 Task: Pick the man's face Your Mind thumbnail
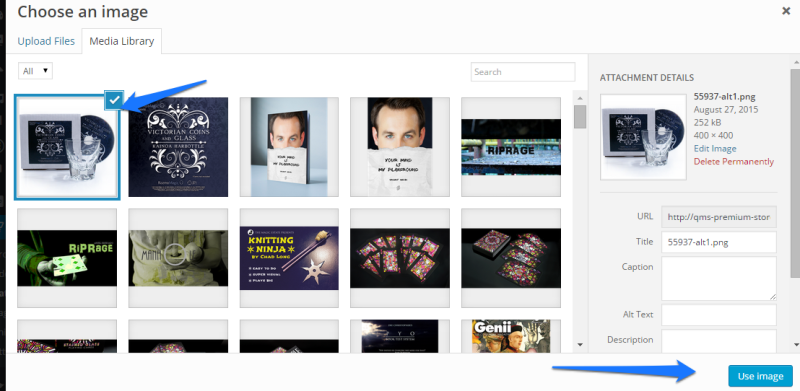tap(400, 147)
